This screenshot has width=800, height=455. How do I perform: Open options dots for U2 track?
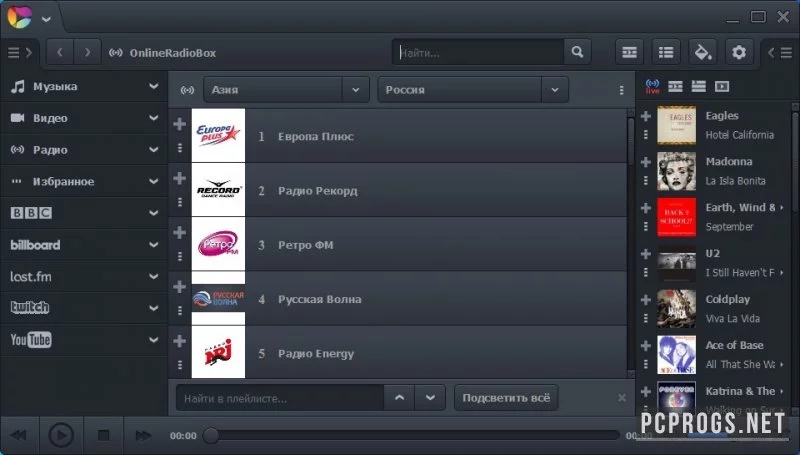pos(646,272)
